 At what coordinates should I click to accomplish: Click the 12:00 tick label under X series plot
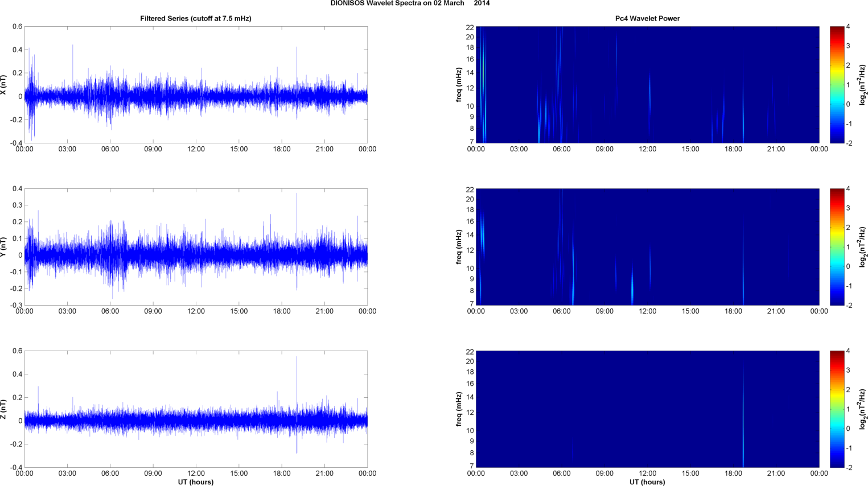coord(196,149)
